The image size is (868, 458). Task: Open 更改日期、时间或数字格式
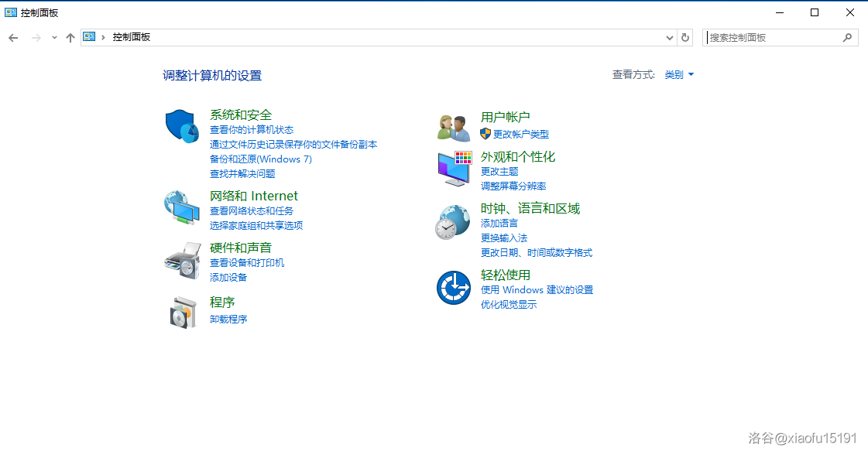537,253
